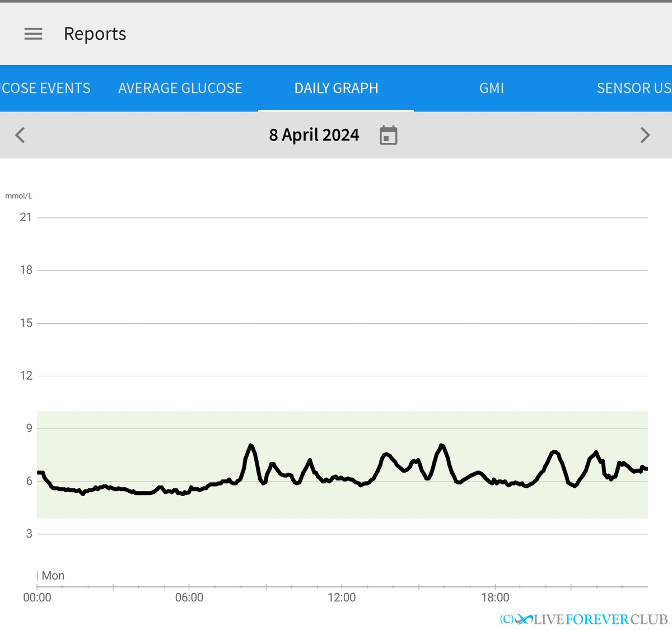Viewport: 672px width, 630px height.
Task: Click the 18 y-axis value
Action: pyautogui.click(x=26, y=270)
